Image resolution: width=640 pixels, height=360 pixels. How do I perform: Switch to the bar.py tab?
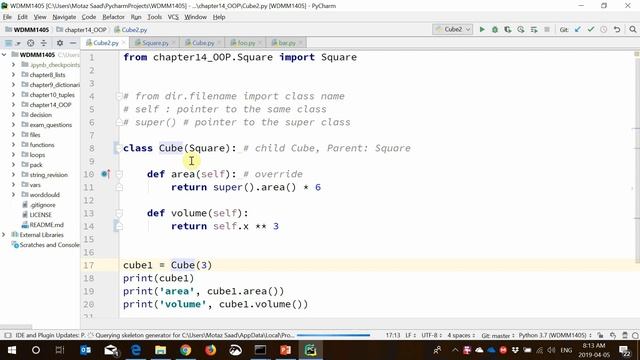point(287,43)
